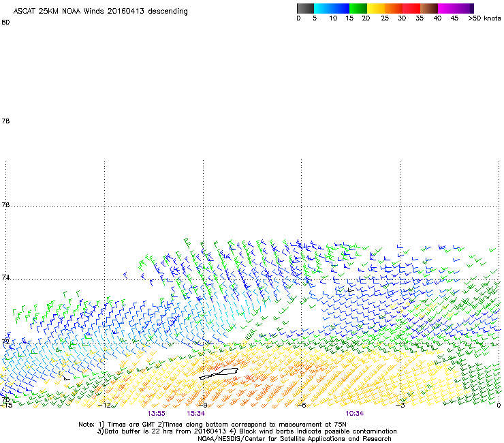Click the ASCAT 25KM NOAA Winds title
The width and height of the screenshot is (504, 443).
100,12
